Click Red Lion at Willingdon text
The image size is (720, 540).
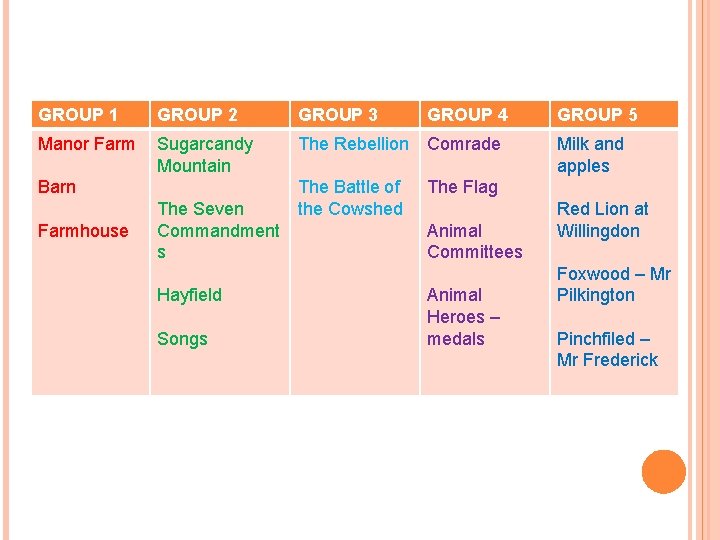(x=602, y=220)
